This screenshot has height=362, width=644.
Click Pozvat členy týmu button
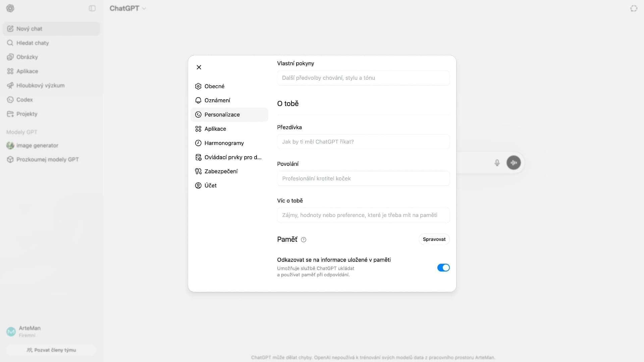51,350
